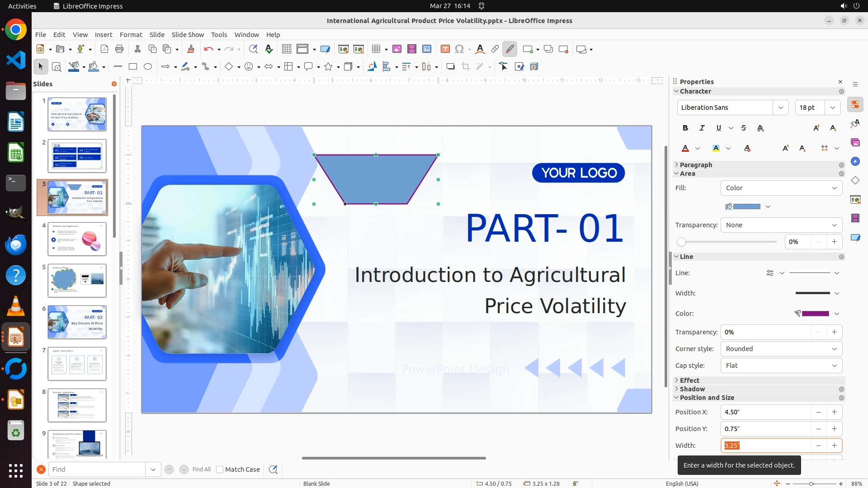Select slide 6 thumbnail PART-02
Viewport: 868px width, 488px height.
77,322
